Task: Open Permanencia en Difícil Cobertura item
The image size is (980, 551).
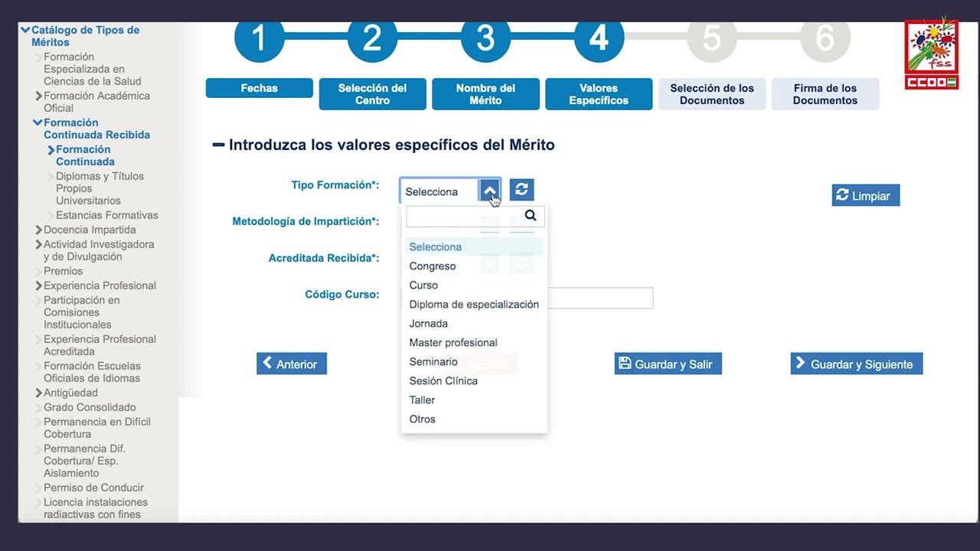Action: pos(97,428)
